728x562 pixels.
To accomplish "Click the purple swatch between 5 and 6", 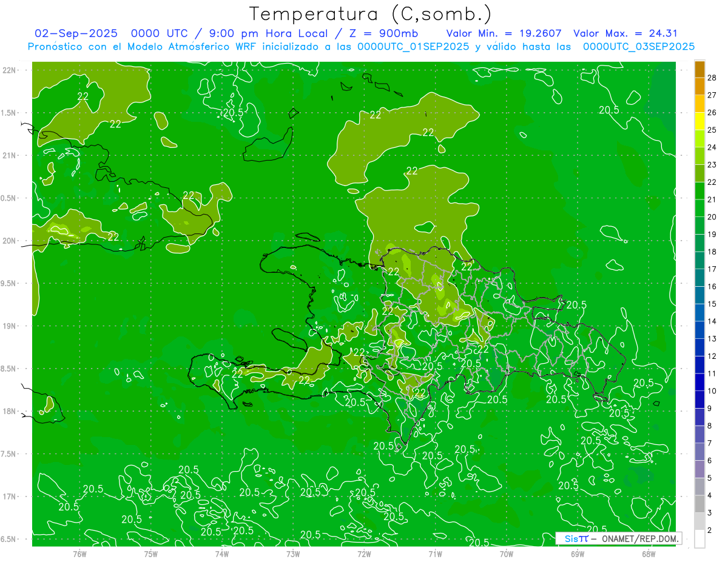I will [x=699, y=469].
